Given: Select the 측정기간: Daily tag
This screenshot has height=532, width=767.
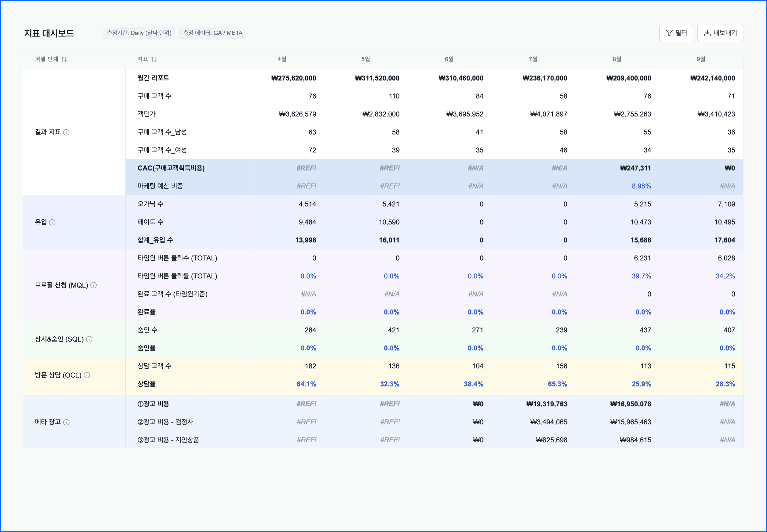Looking at the screenshot, I should [x=139, y=33].
